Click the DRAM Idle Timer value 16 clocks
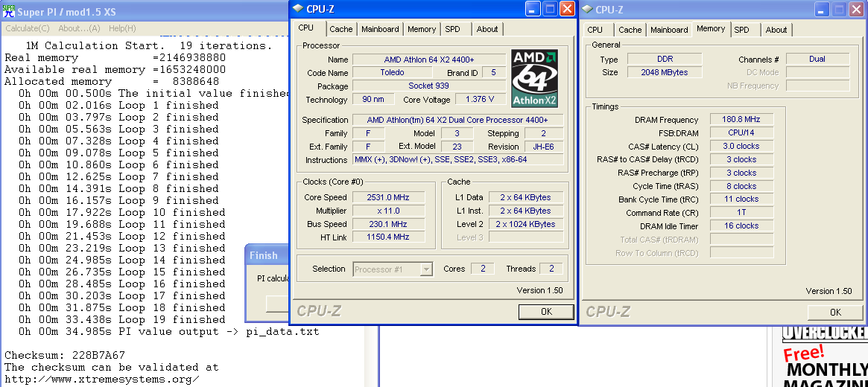868x387 pixels. (741, 226)
